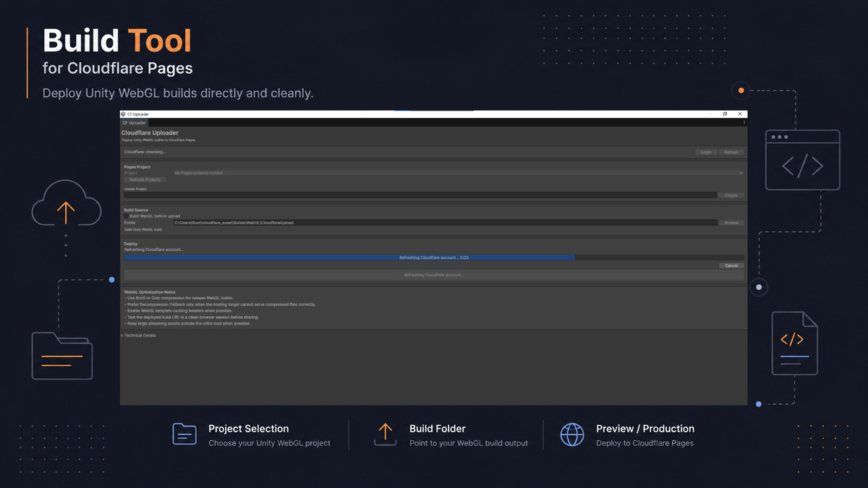This screenshot has height=488, width=868.
Task: Click the Browse button
Action: (x=731, y=223)
